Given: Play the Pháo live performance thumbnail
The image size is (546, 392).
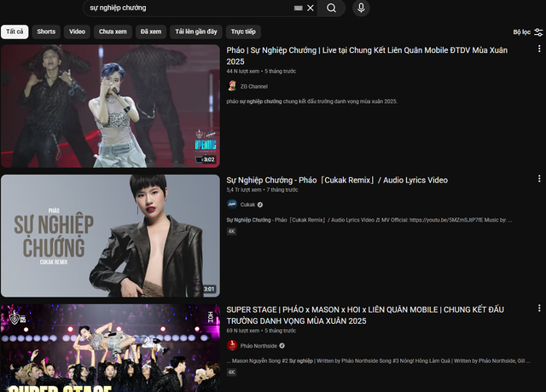Looking at the screenshot, I should 110,106.
